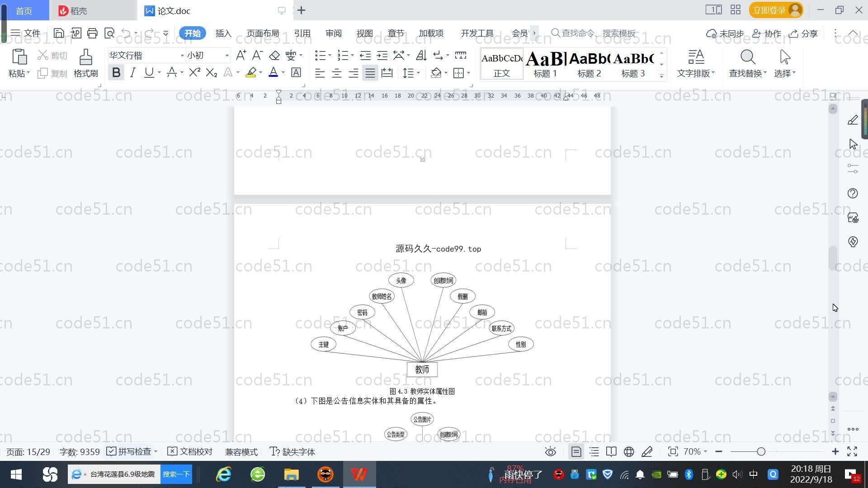Apply the Heading 1 style
The image size is (868, 488).
click(545, 64)
